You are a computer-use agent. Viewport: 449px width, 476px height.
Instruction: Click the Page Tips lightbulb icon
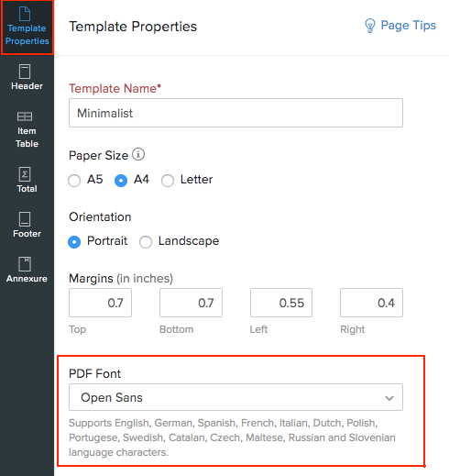(x=370, y=26)
